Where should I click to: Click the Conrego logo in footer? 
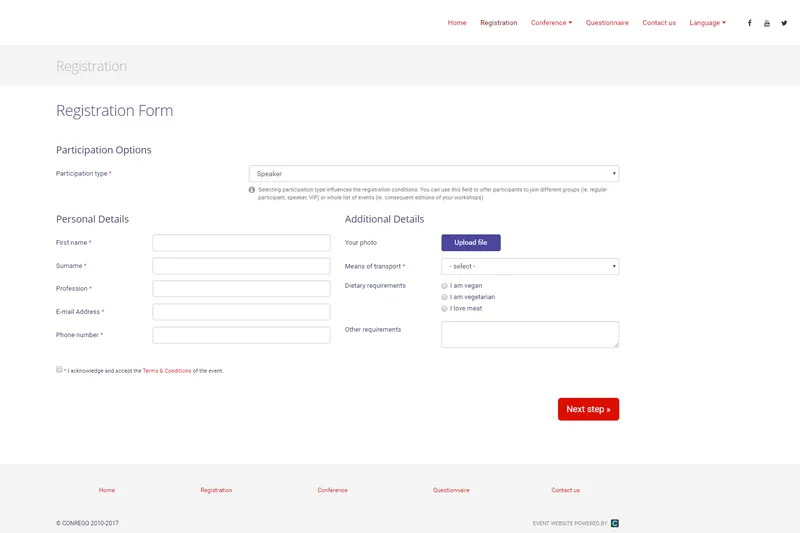point(615,523)
